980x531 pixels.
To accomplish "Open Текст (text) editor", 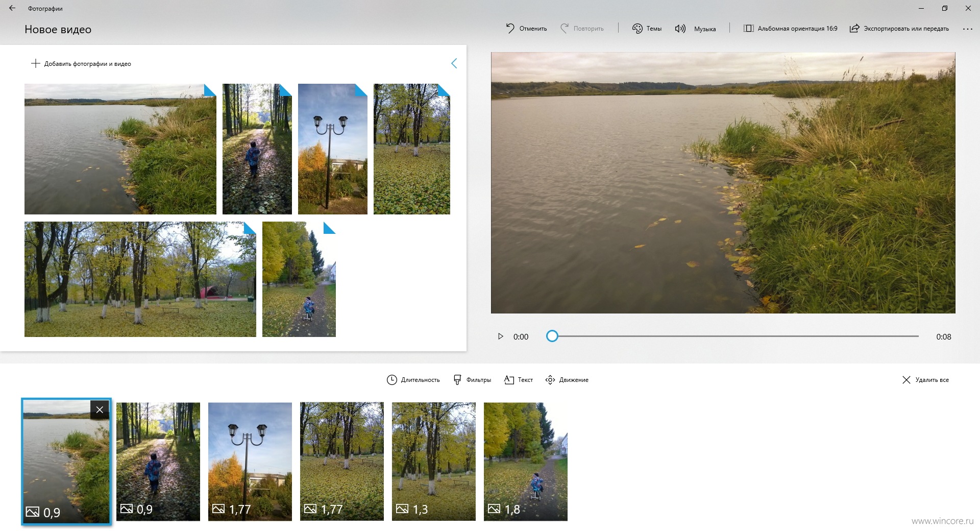I will click(x=518, y=380).
